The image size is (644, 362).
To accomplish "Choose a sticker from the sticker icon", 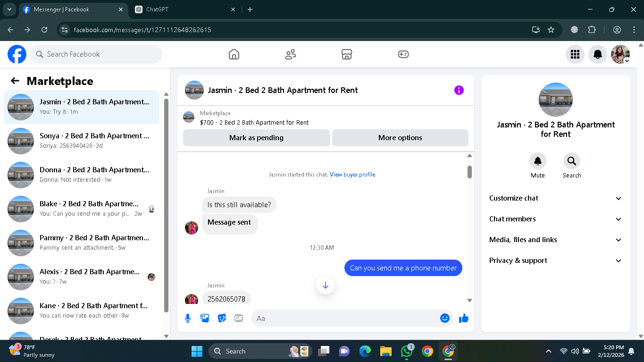I will 222,318.
